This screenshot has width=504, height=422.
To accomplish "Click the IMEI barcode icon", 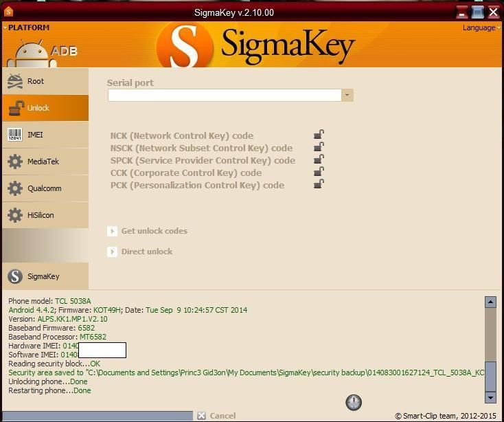I will tap(15, 135).
